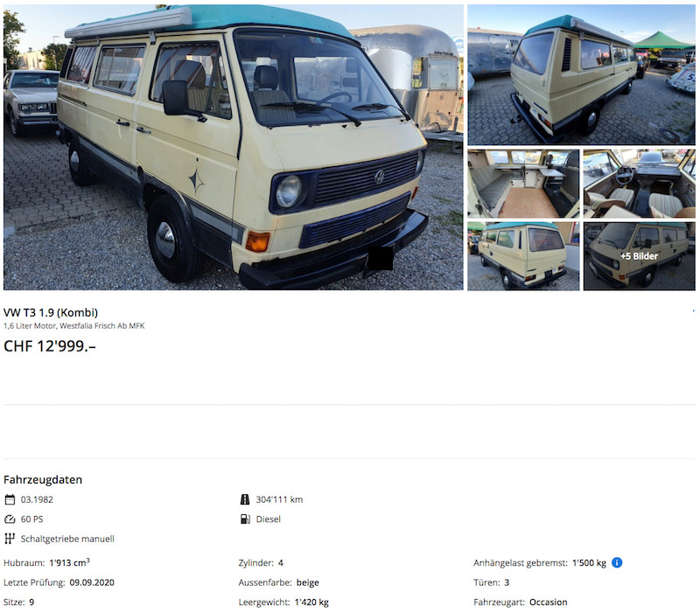Click the CHF 12'999.– price
This screenshot has height=613, width=700.
click(50, 345)
